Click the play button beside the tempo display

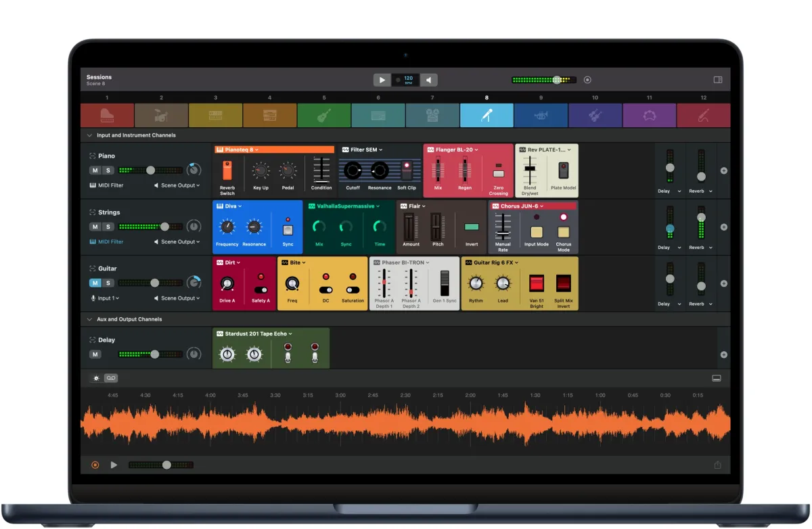382,80
